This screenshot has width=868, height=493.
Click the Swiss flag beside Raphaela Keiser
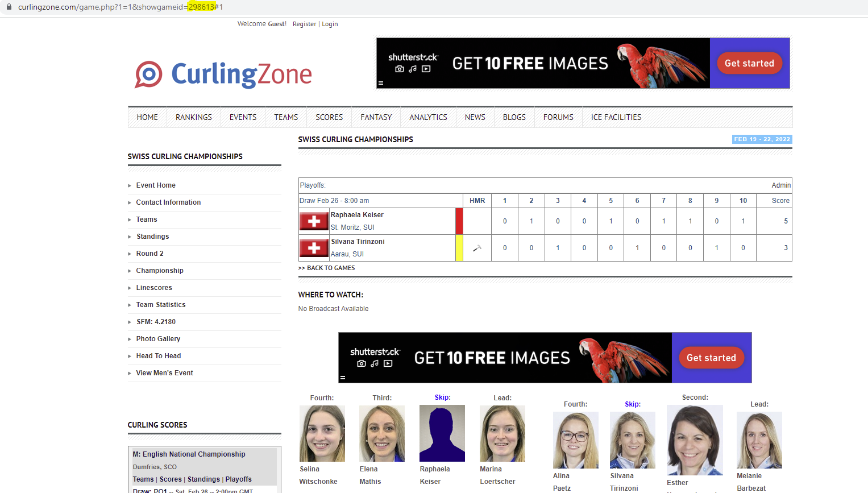(314, 221)
